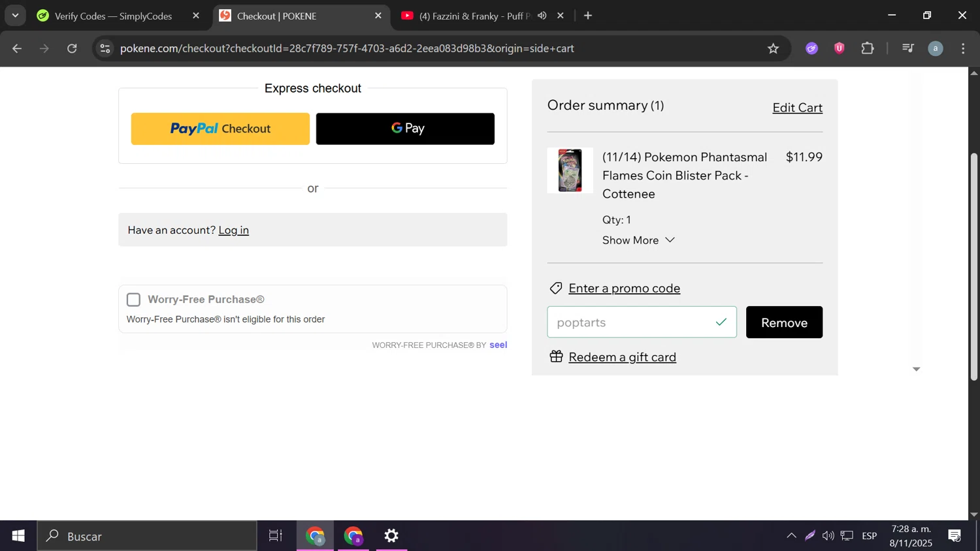Expand Show More item details
Screen dimensions: 980x551
point(638,240)
